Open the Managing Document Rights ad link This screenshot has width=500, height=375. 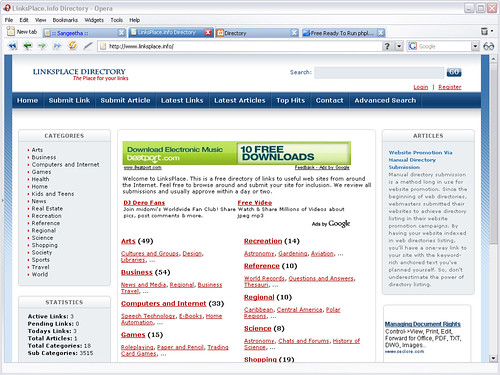pyautogui.click(x=423, y=324)
